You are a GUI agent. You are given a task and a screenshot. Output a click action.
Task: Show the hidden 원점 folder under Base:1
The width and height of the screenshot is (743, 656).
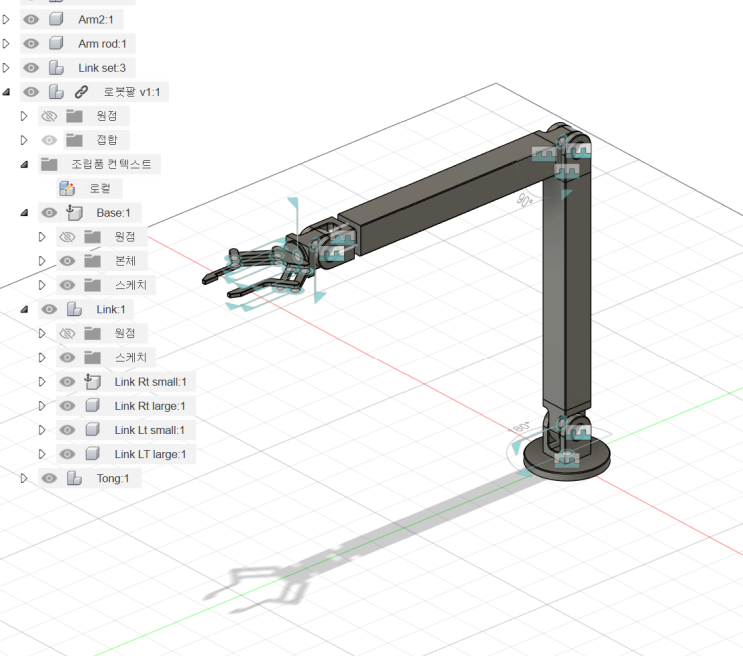67,237
